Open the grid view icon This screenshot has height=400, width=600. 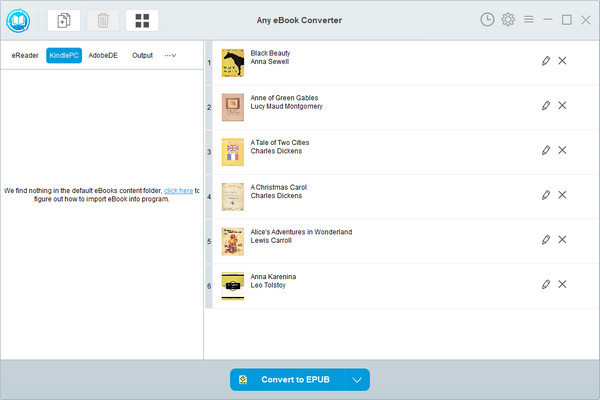click(x=142, y=20)
